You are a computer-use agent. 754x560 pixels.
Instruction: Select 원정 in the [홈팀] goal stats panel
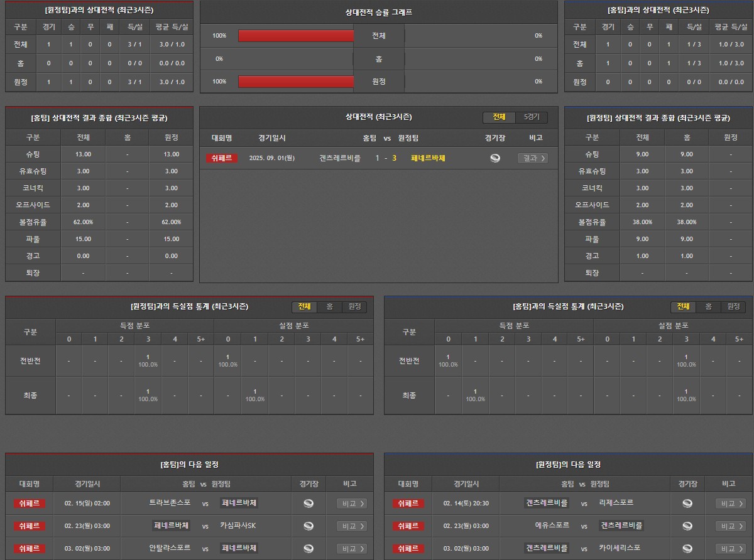[x=733, y=307]
